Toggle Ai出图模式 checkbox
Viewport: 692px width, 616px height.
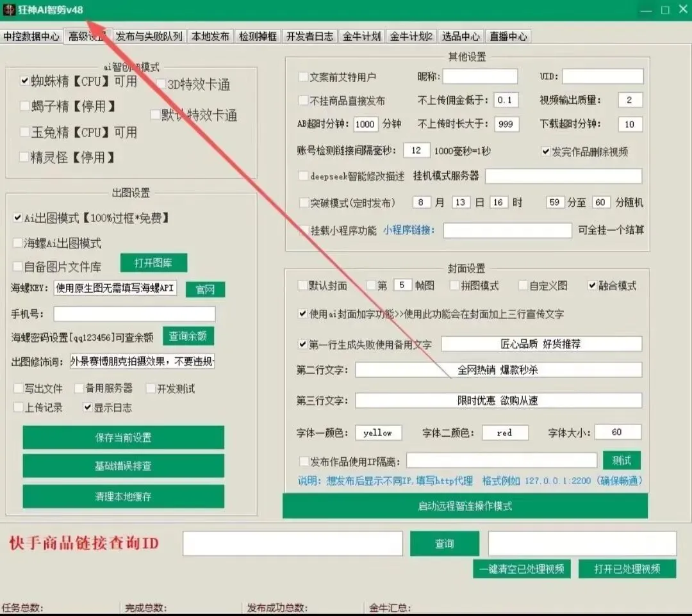[17, 218]
